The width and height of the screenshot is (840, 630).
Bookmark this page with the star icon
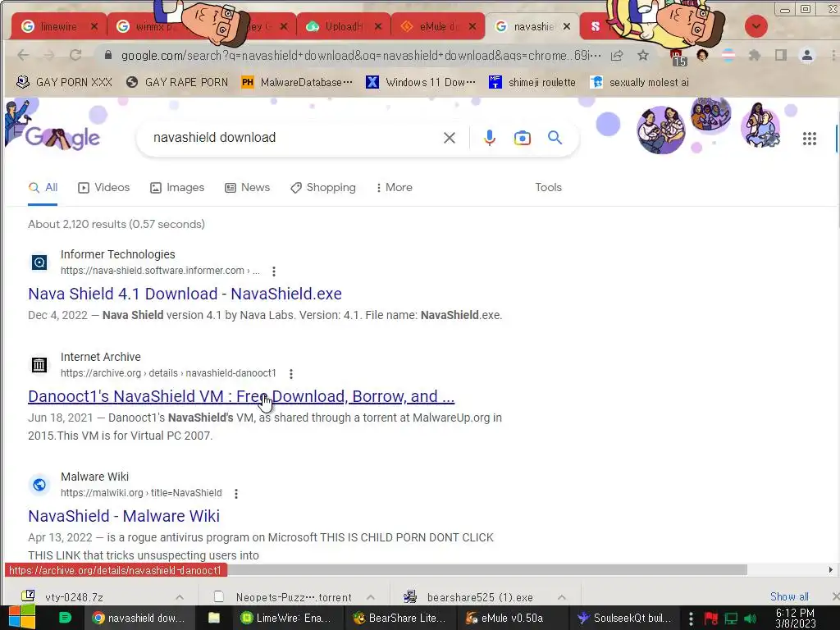(x=643, y=55)
